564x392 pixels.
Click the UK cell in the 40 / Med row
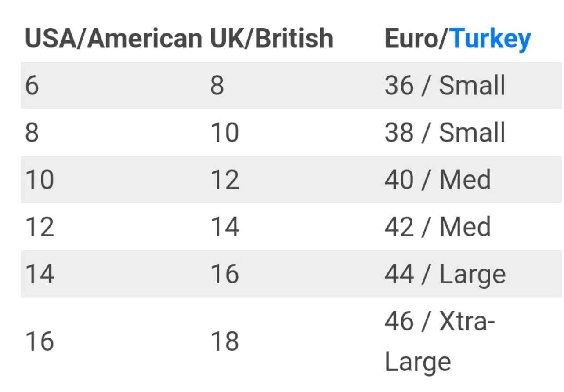224,179
